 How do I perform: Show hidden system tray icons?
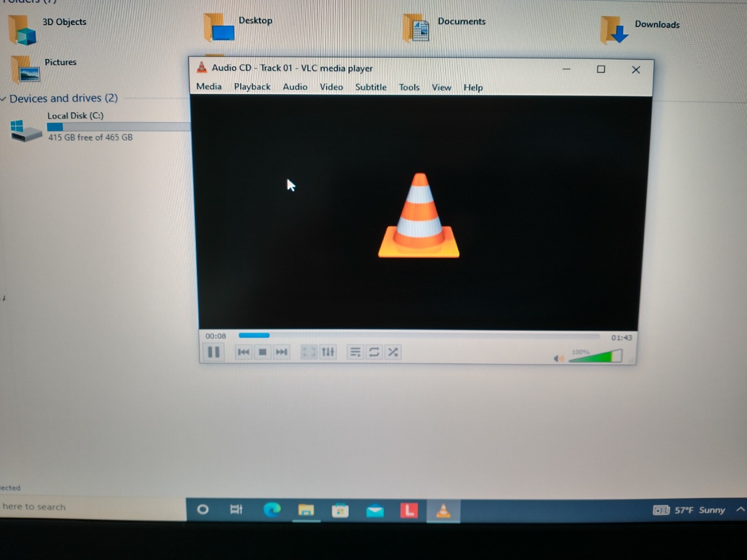point(740,509)
